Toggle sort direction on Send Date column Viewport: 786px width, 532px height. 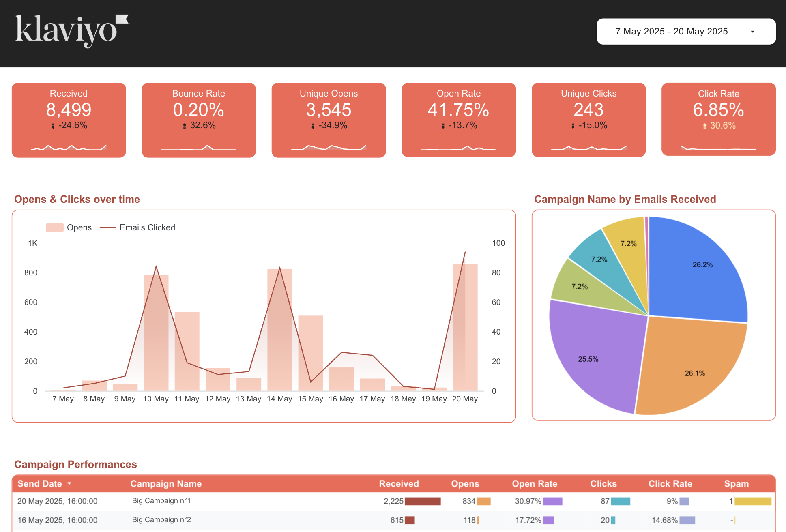(x=69, y=483)
